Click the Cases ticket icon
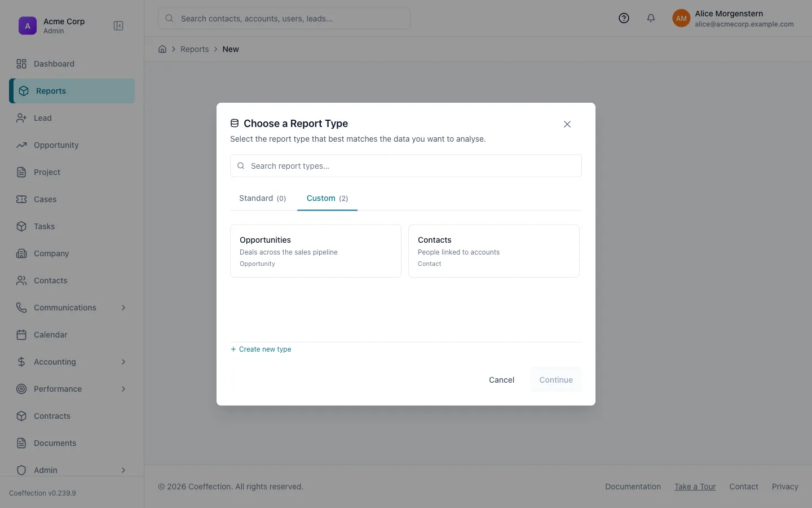Screen dimensions: 812x508 click(21, 199)
